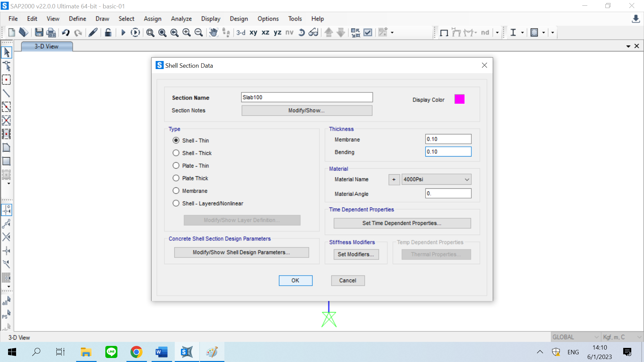This screenshot has width=644, height=362.
Task: Select Plate - Thin radio button
Action: tap(176, 166)
